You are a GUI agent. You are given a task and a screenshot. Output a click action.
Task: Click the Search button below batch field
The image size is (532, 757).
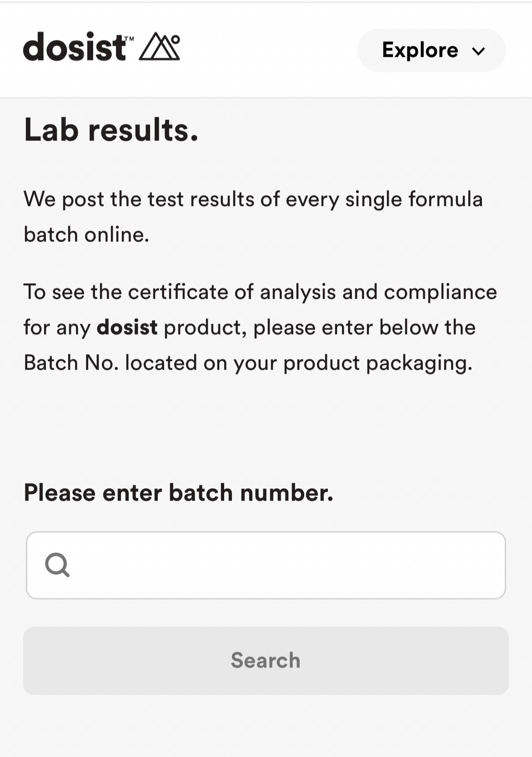pos(266,661)
